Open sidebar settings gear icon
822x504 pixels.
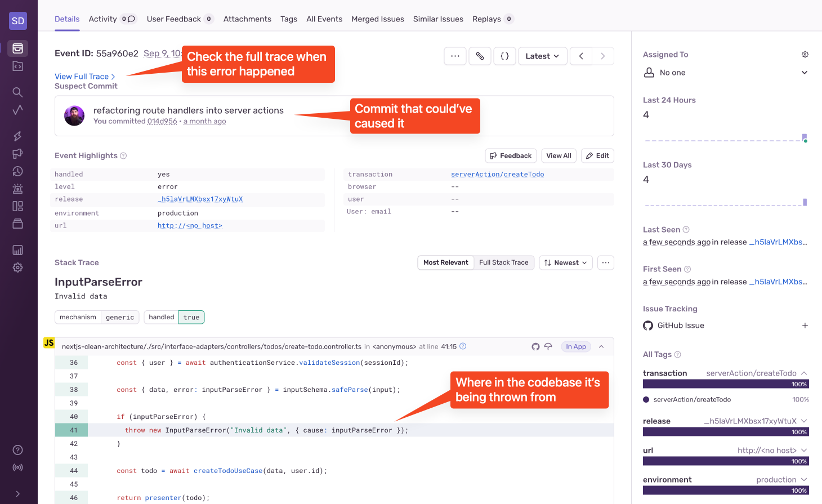[x=18, y=267]
